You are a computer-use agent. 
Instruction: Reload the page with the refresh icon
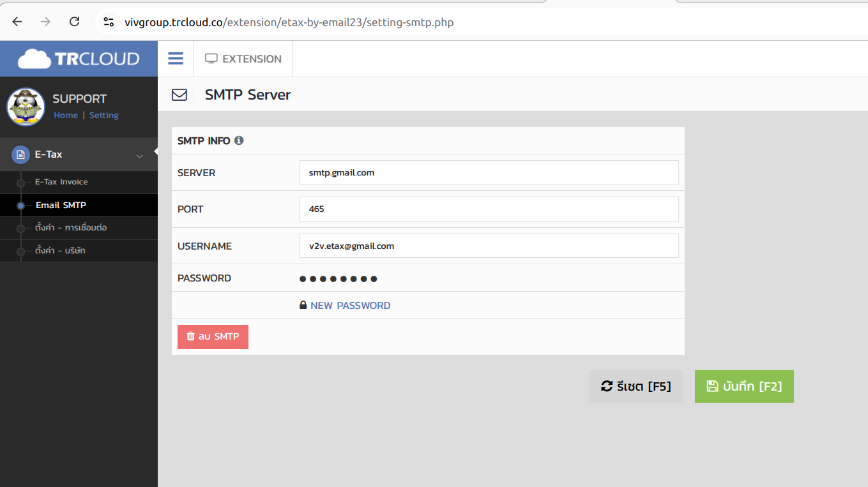[x=74, y=22]
